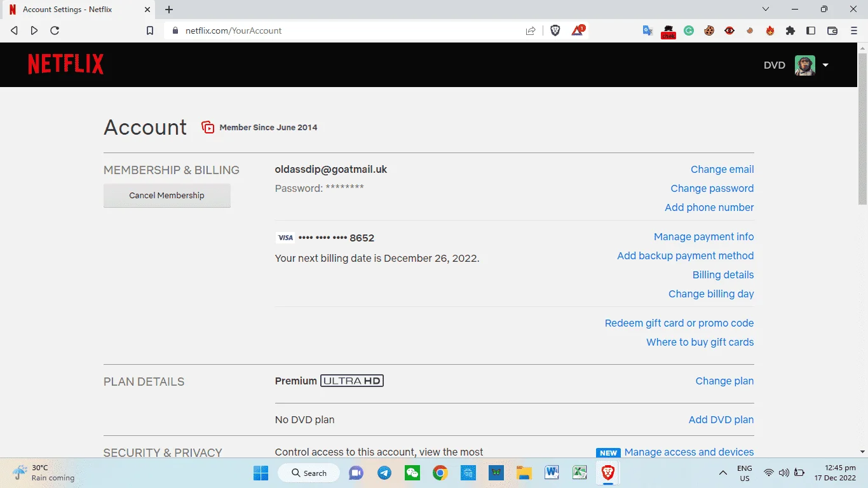Open Brave Shields lion icon
The image size is (868, 488).
[555, 30]
